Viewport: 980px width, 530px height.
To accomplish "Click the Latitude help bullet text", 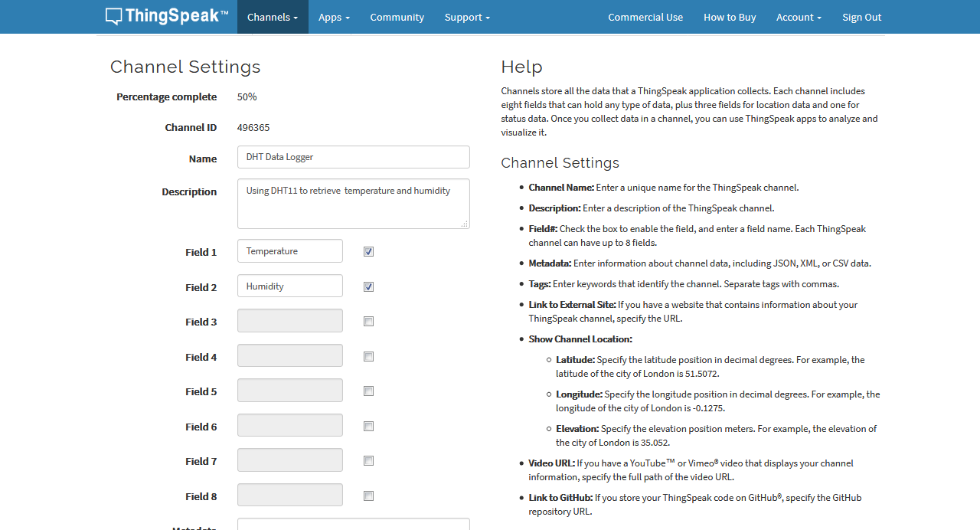I will 710,367.
